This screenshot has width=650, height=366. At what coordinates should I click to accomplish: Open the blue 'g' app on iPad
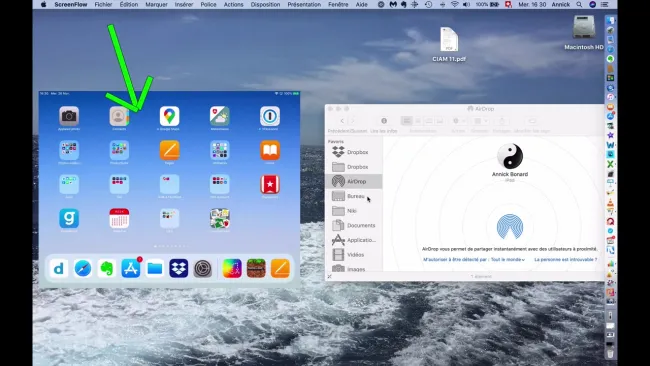69,218
